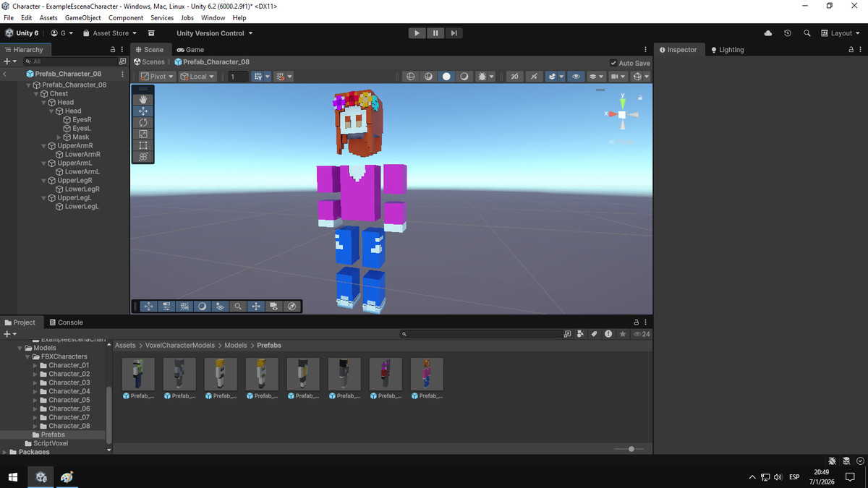Uncheck the Auto Save checkbox
Image resolution: width=868 pixels, height=488 pixels.
click(613, 62)
